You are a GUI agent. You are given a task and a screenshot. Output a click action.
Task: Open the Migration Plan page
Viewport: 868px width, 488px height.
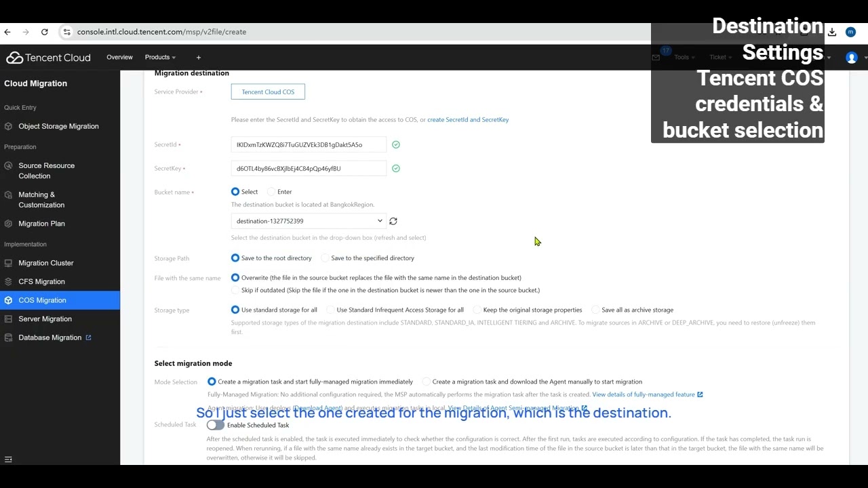point(41,224)
